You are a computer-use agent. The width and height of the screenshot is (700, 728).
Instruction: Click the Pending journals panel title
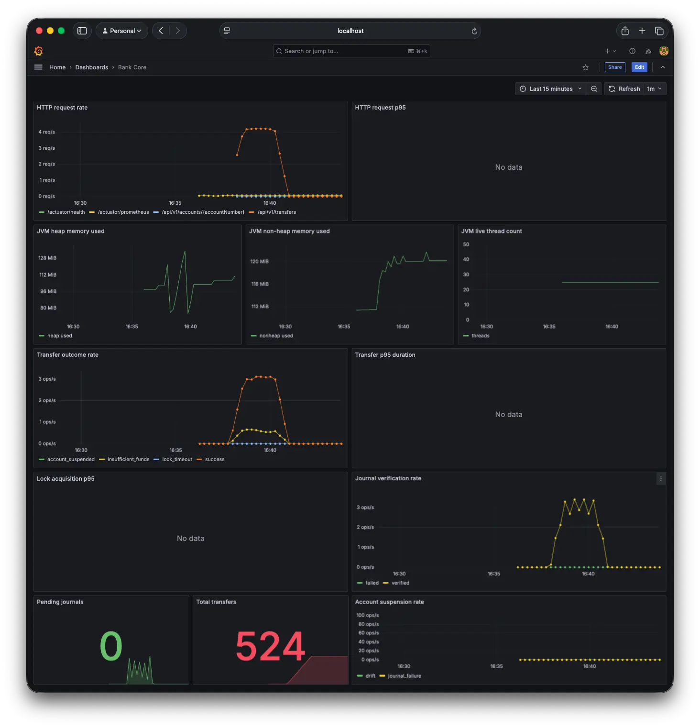tap(60, 602)
